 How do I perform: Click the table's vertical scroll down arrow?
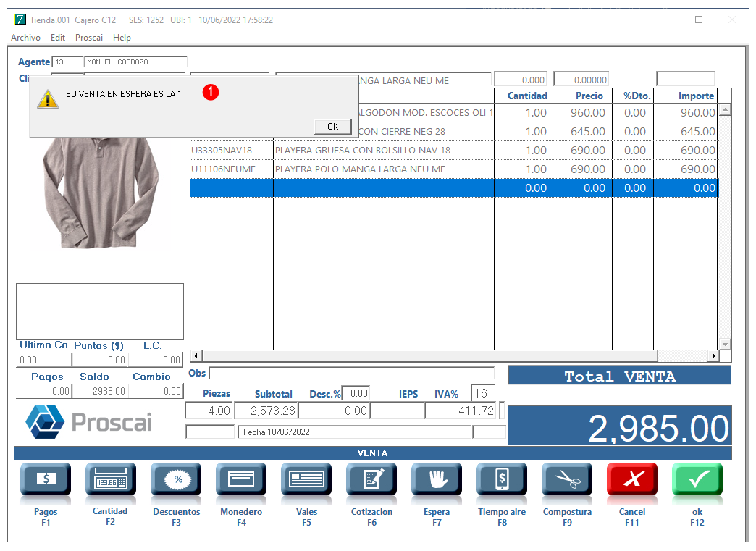coord(725,344)
